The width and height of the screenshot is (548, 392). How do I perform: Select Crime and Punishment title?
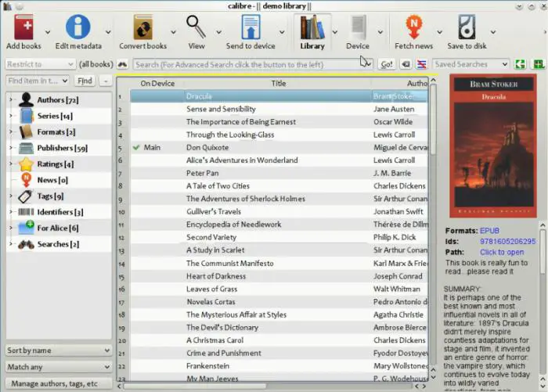[224, 353]
